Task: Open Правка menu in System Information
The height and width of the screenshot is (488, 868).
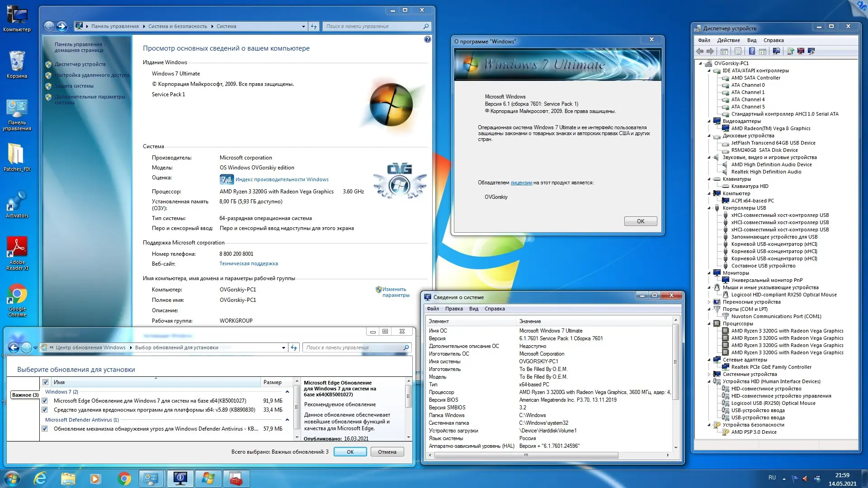Action: 453,309
